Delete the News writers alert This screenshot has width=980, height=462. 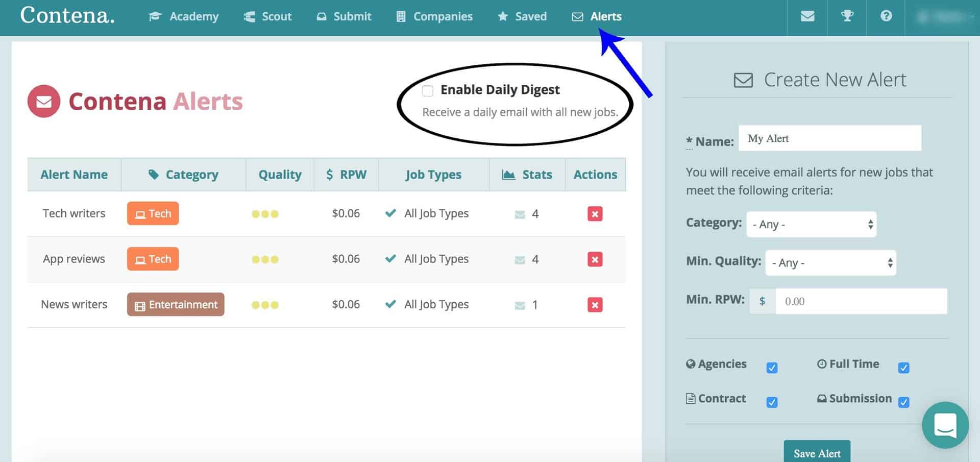pyautogui.click(x=595, y=305)
